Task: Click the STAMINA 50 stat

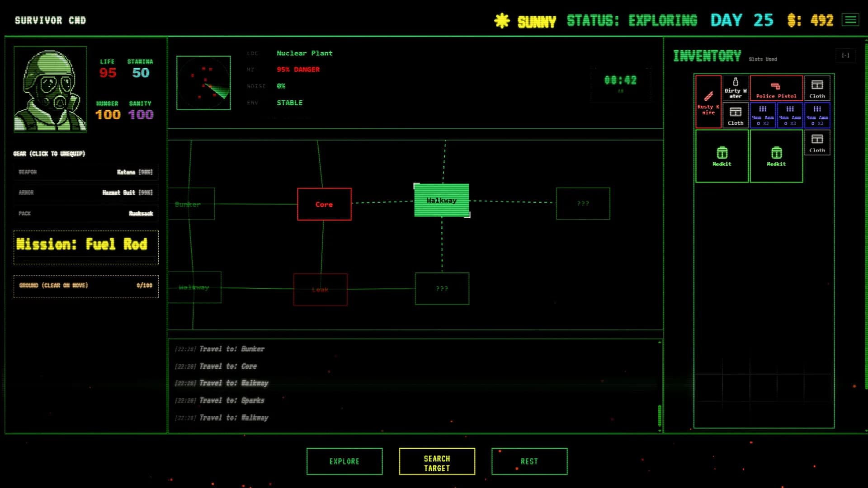Action: pyautogui.click(x=140, y=69)
